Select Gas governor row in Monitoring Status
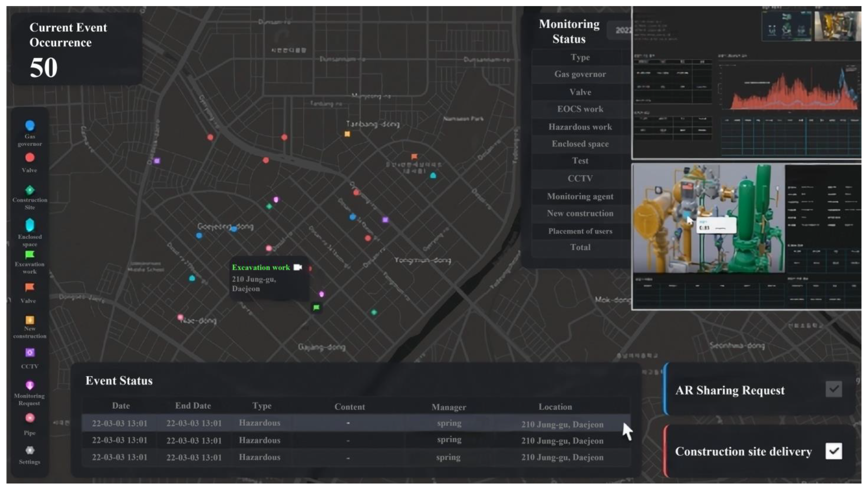 pyautogui.click(x=580, y=74)
